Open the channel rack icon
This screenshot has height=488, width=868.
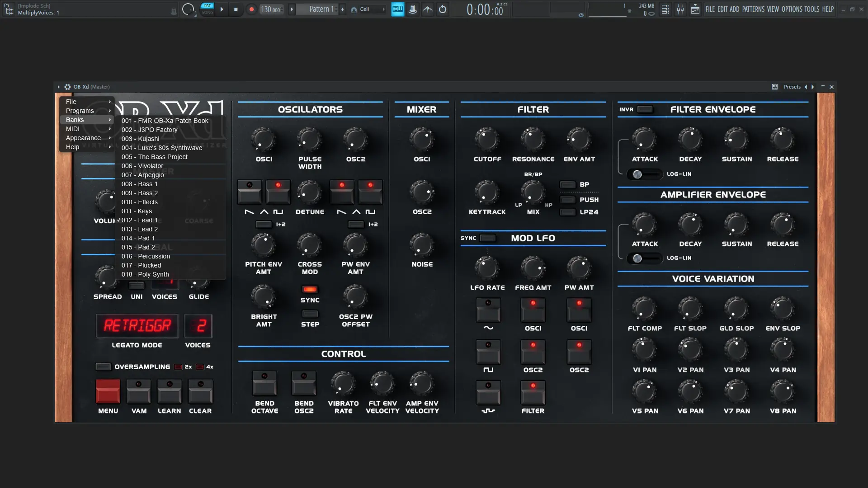click(665, 9)
